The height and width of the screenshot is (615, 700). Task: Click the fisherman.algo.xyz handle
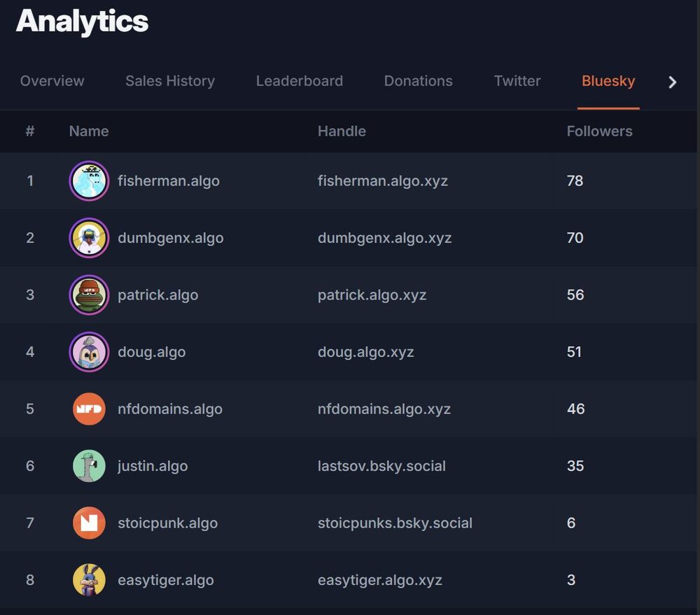click(383, 181)
